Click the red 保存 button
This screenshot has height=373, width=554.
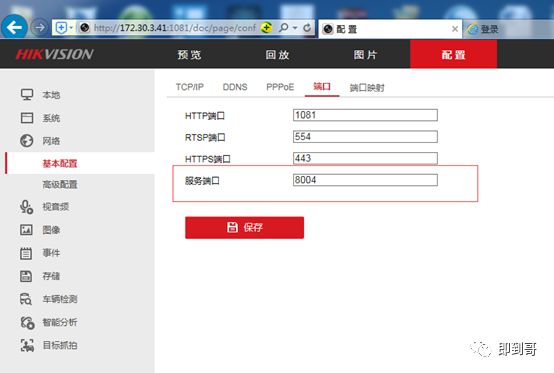pyautogui.click(x=244, y=227)
